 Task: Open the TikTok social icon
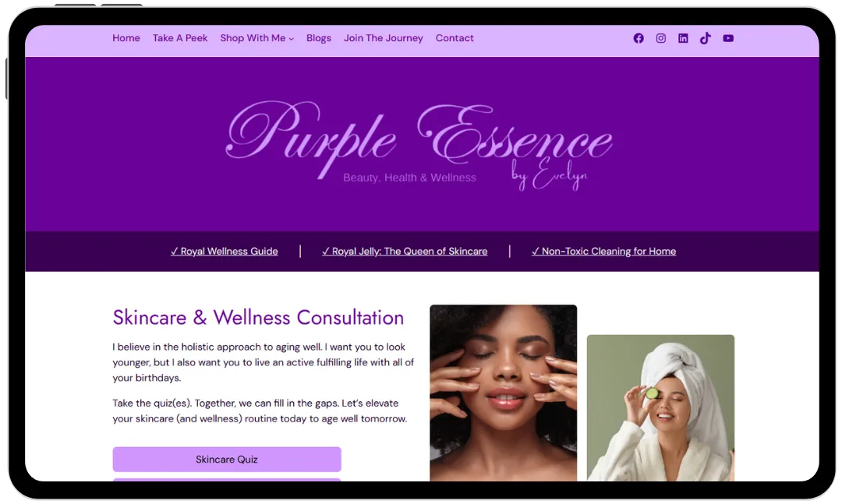click(706, 38)
